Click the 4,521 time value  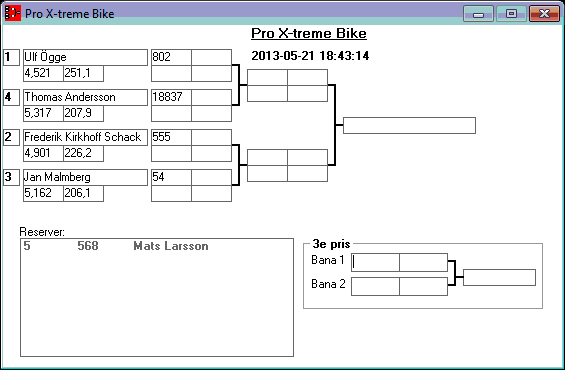(43, 73)
